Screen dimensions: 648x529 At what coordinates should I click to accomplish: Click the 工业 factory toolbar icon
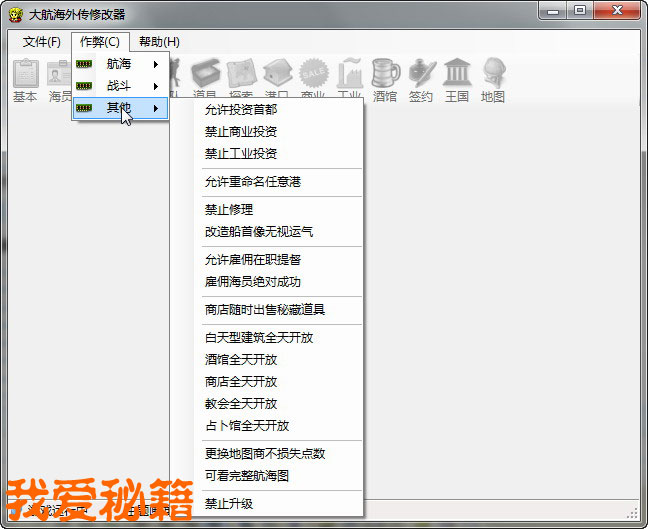pos(349,79)
